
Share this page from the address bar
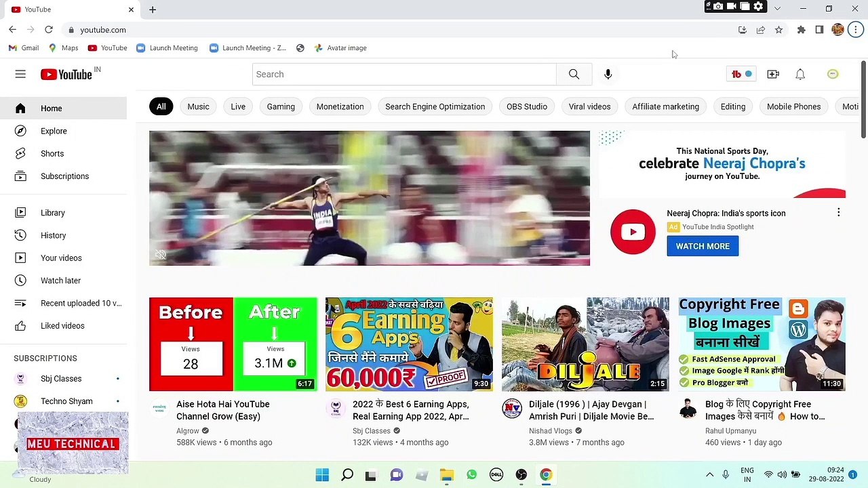point(760,30)
